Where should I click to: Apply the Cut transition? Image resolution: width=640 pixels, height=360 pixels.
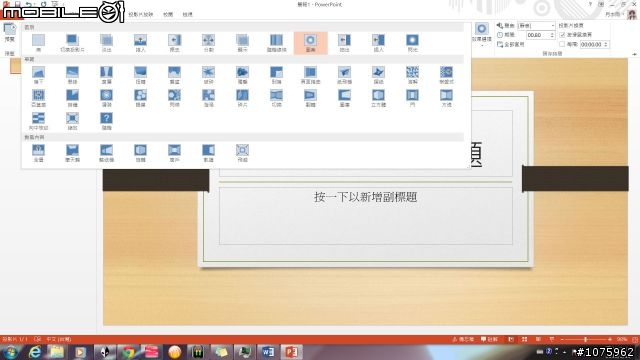72,43
